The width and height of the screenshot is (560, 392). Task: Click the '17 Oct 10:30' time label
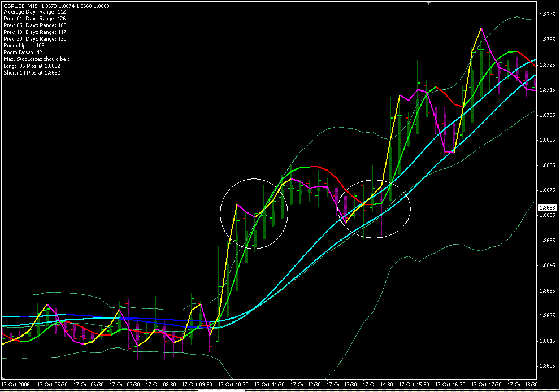[x=233, y=385]
